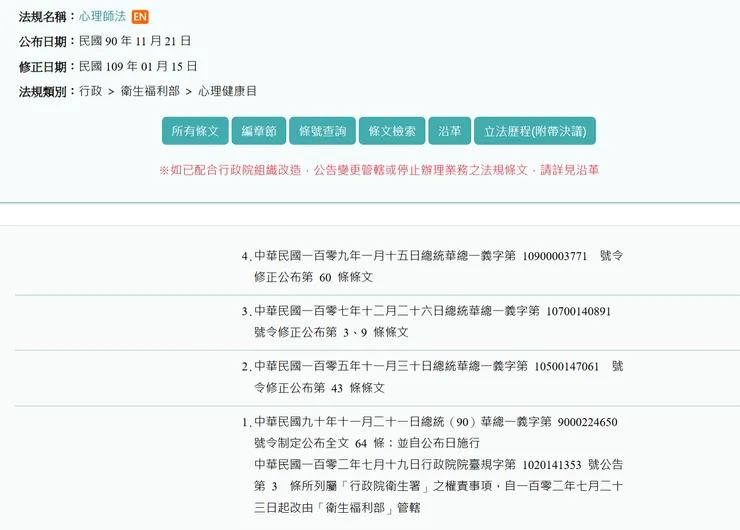Click the red 行政院組織改造 notice text
740x530 pixels.
tap(379, 170)
